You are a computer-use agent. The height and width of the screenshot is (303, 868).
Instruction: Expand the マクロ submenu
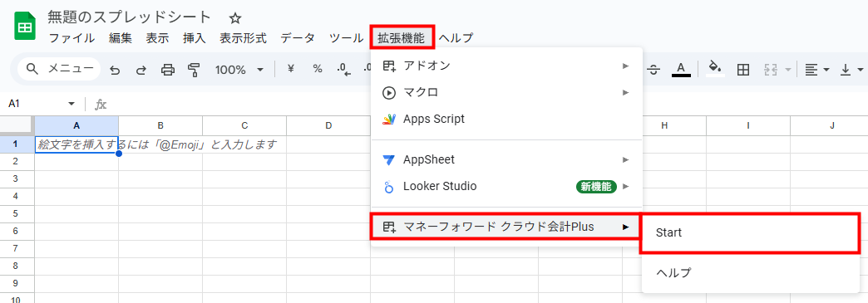(x=506, y=92)
